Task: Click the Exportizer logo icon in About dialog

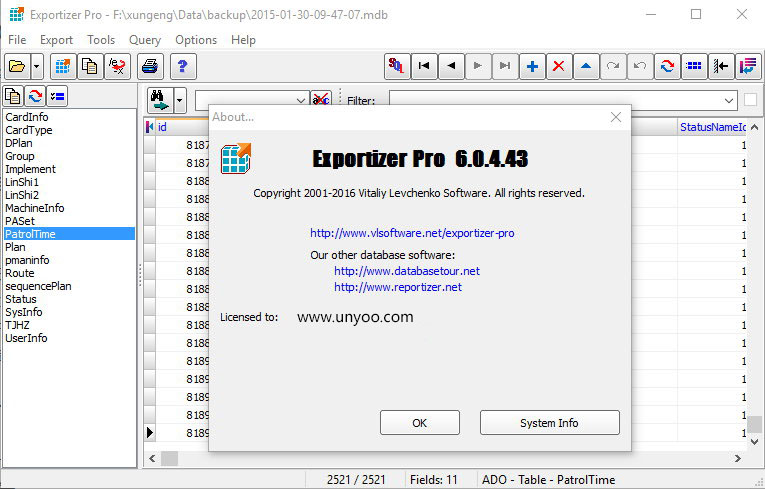Action: click(236, 159)
